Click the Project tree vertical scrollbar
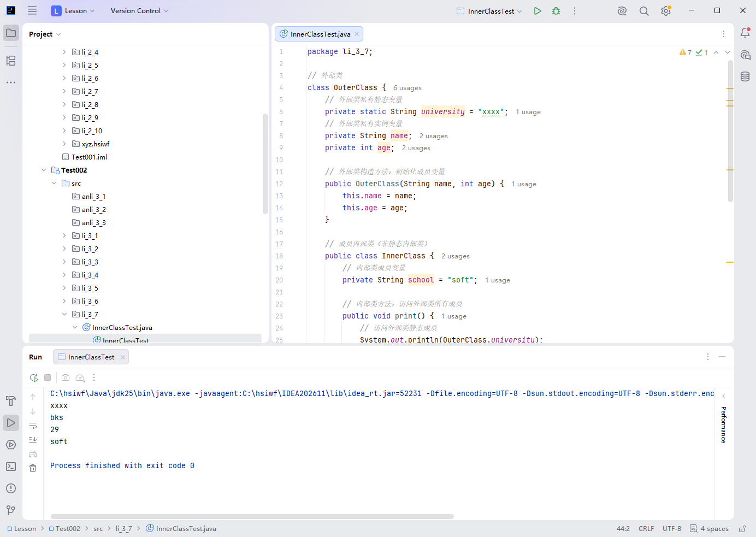Image resolution: width=756 pixels, height=537 pixels. 265,164
